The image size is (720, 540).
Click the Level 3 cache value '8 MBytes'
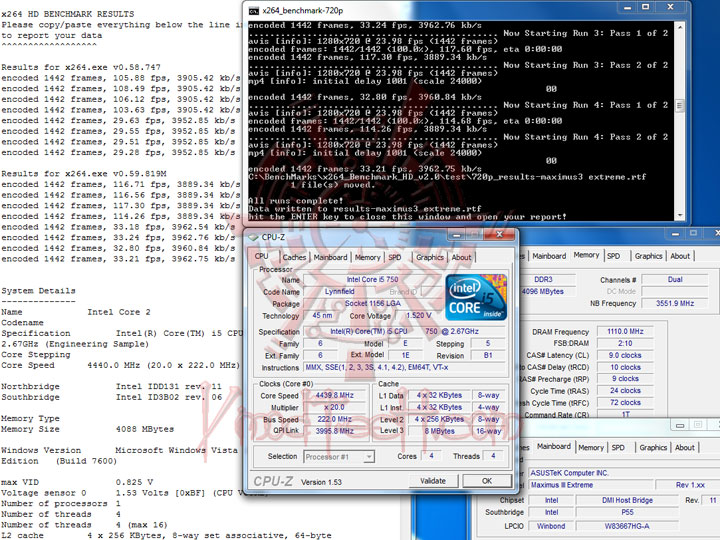tap(439, 431)
